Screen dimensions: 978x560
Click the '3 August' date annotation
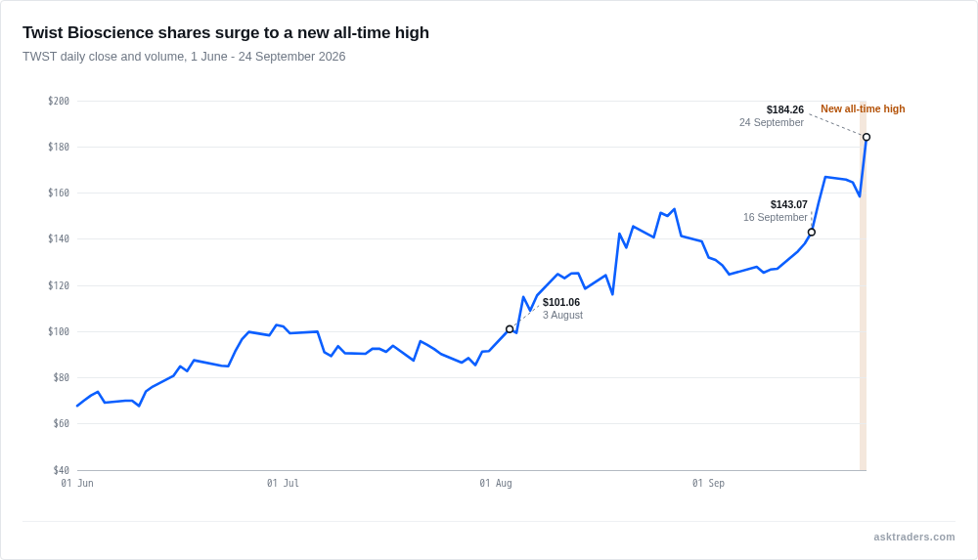pyautogui.click(x=562, y=316)
